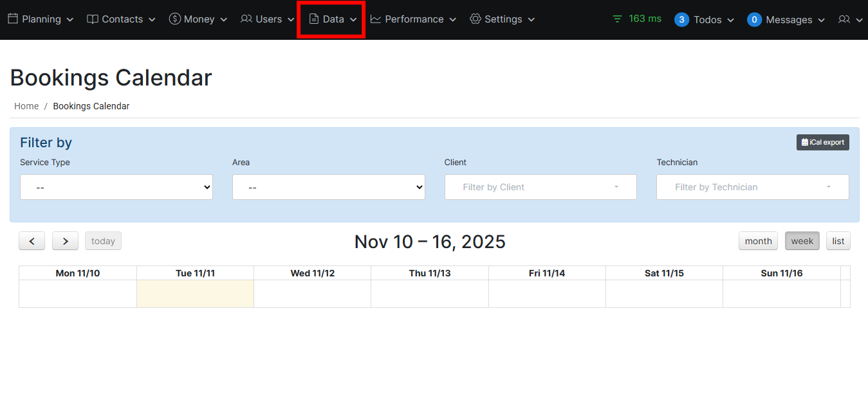Open the Filter by Client selector

tap(540, 187)
